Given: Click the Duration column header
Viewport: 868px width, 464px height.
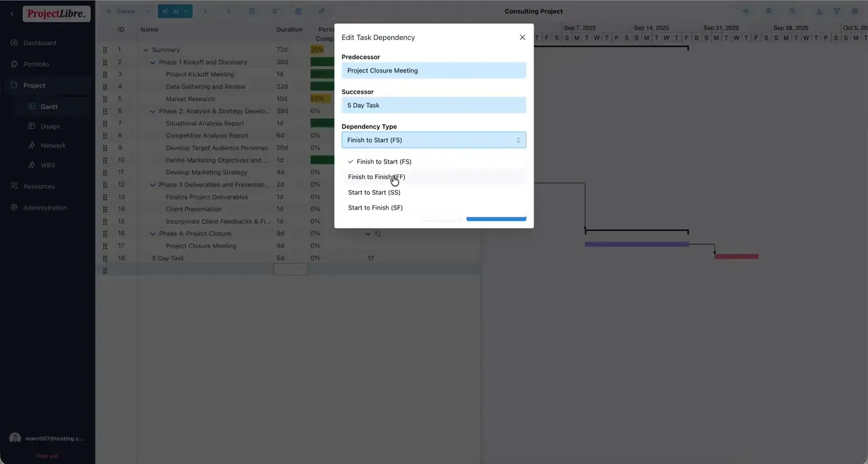Looking at the screenshot, I should coord(290,30).
